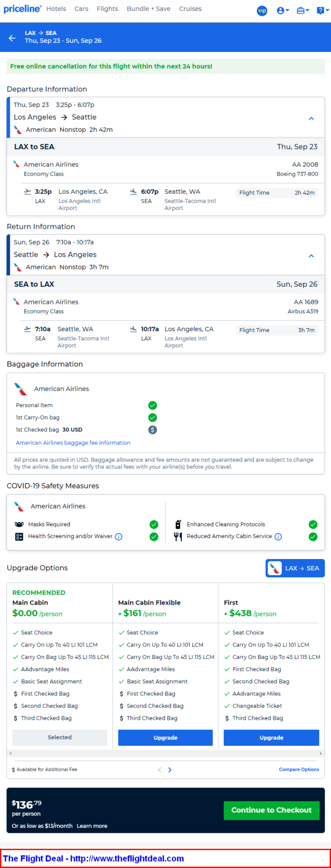
Task: Open the Hotels tab
Action: (x=56, y=9)
